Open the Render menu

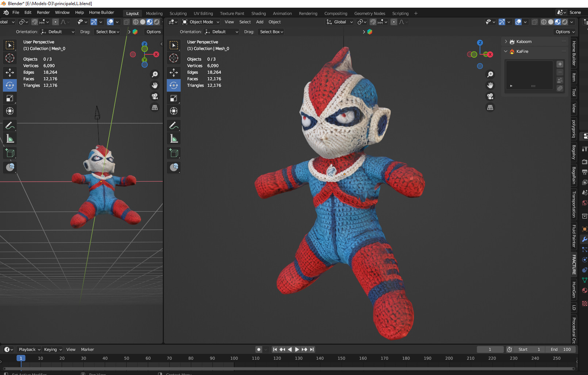click(43, 12)
